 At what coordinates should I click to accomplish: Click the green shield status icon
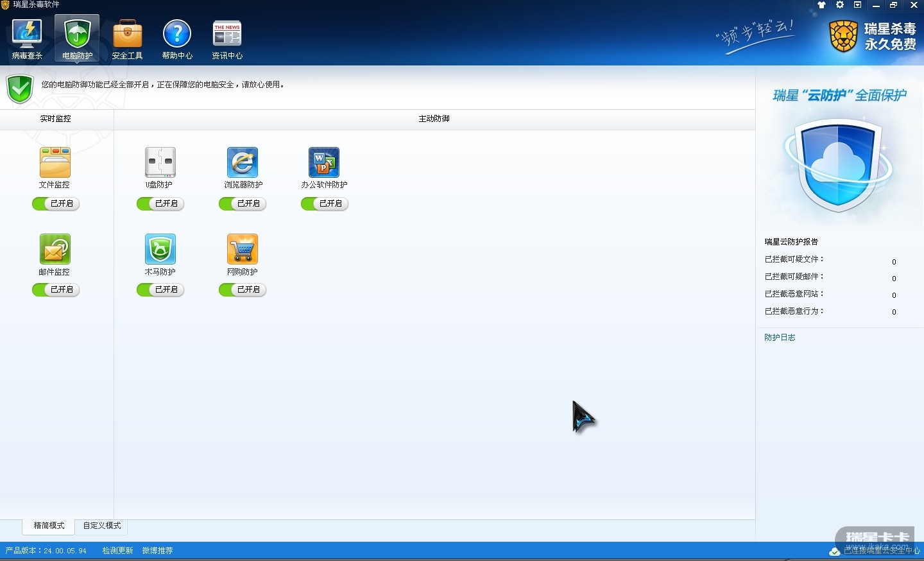[x=20, y=89]
